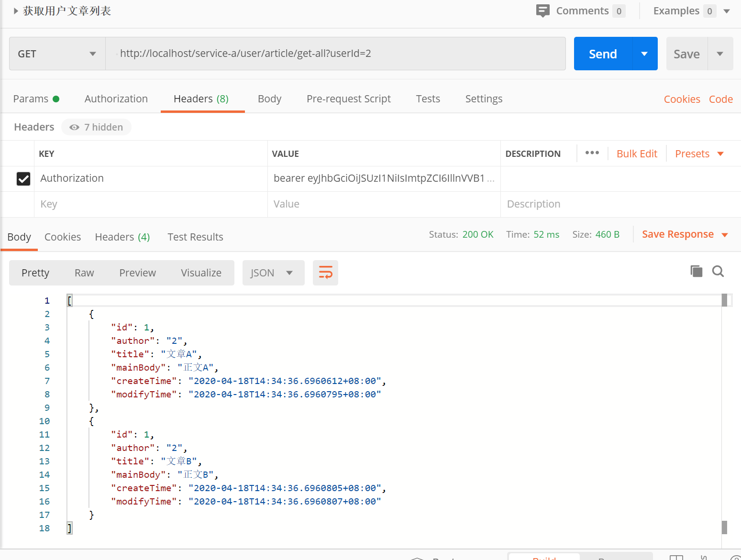Click the 460 B size value
The image size is (741, 560).
[607, 234]
